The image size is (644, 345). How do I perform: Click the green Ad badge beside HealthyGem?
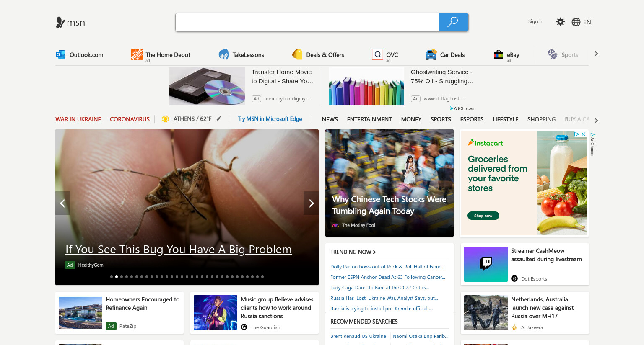70,265
